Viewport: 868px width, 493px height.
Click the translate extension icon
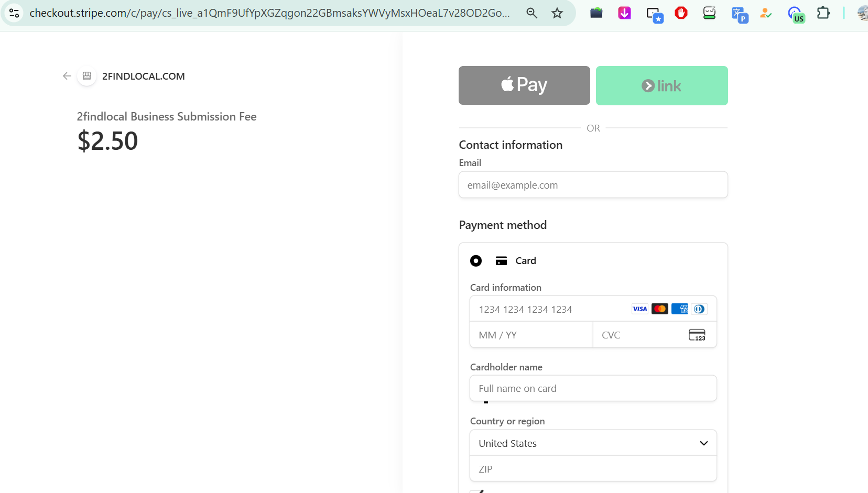click(x=740, y=15)
